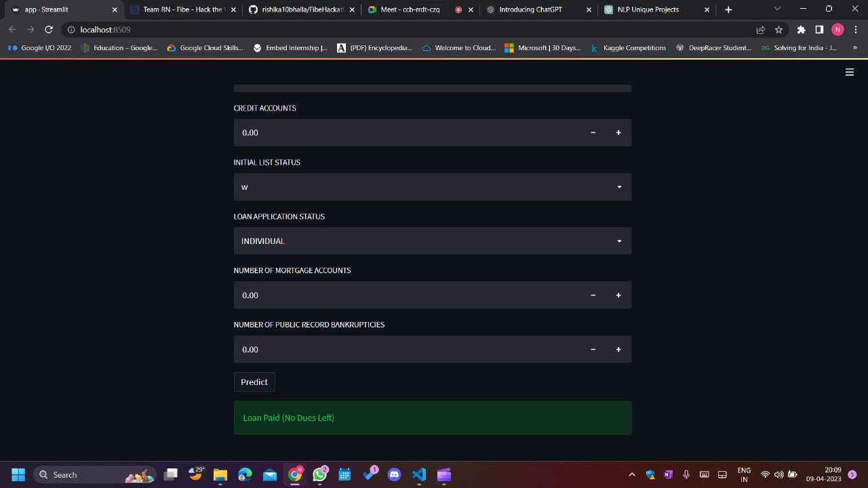Increment the Number of Mortgage Accounts
Image resolution: width=868 pixels, height=488 pixels.
(618, 296)
